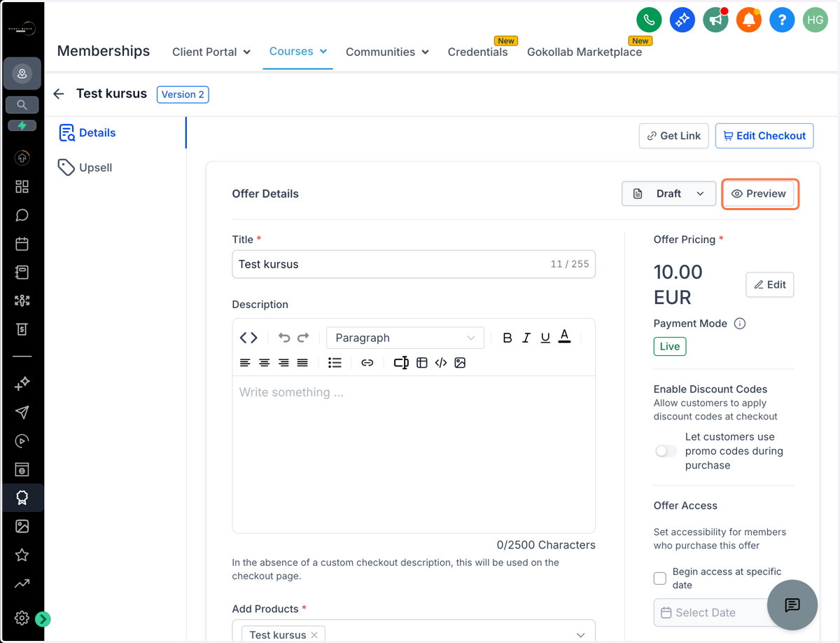Insert bulleted list in description
This screenshot has height=643, width=840.
point(335,363)
